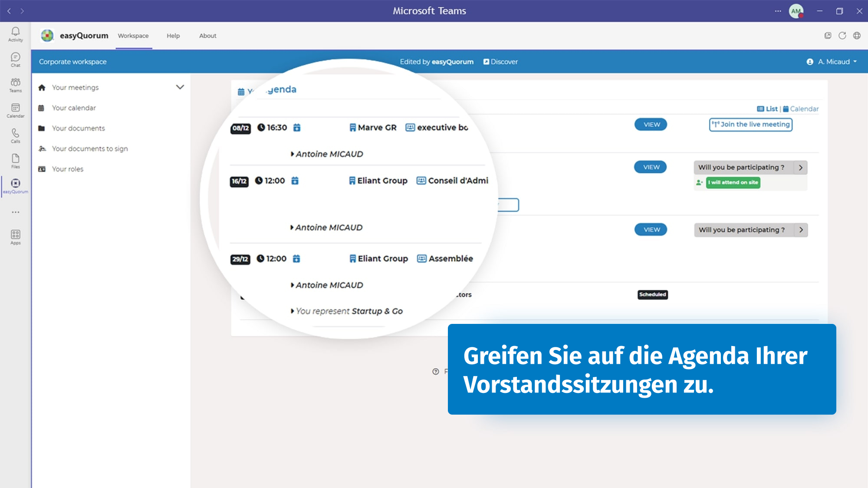Screen dimensions: 868x488
Task: Open the A. Micaud user dropdown
Action: (832, 62)
